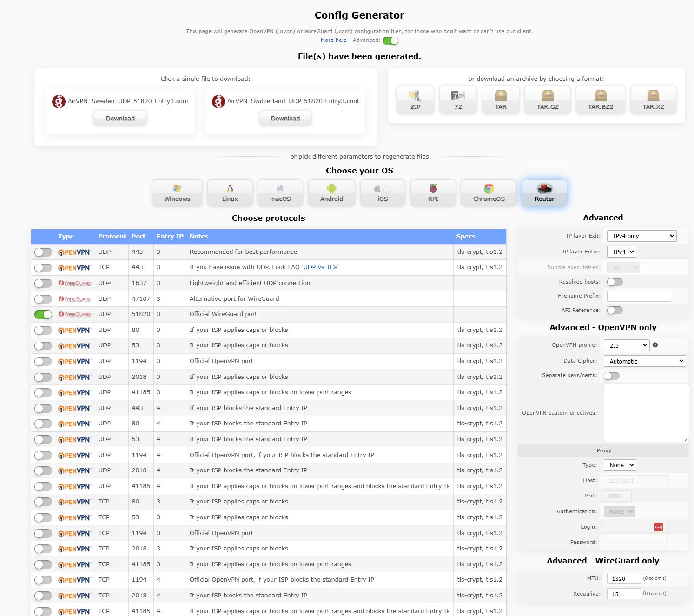Select the TAR.GZ archive format

[x=548, y=100]
